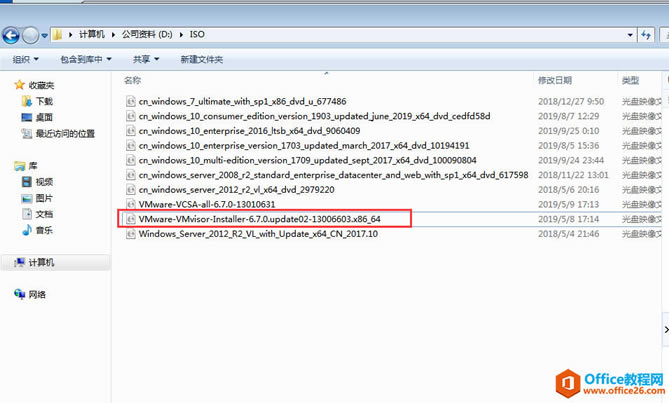
Task: Click the 新建文件夹 button
Action: (x=201, y=59)
